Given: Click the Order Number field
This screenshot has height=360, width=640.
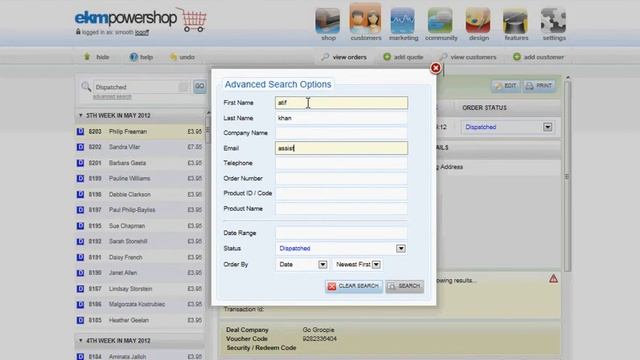Looking at the screenshot, I should [341, 178].
